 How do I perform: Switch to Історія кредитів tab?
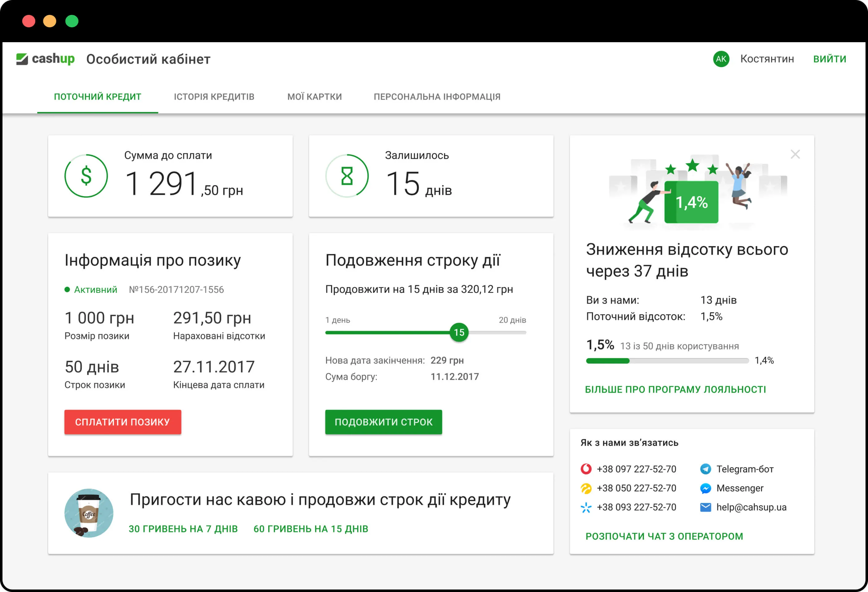point(214,97)
